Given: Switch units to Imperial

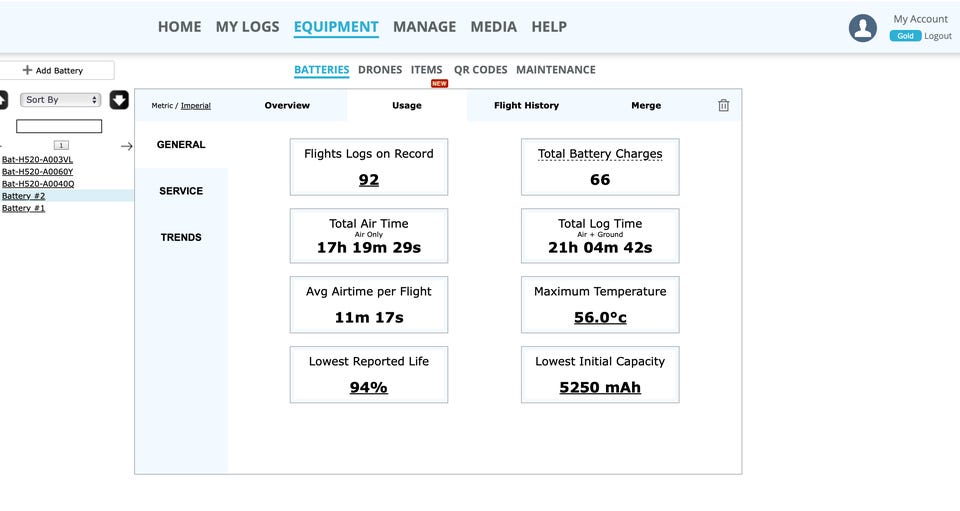Looking at the screenshot, I should pyautogui.click(x=195, y=106).
